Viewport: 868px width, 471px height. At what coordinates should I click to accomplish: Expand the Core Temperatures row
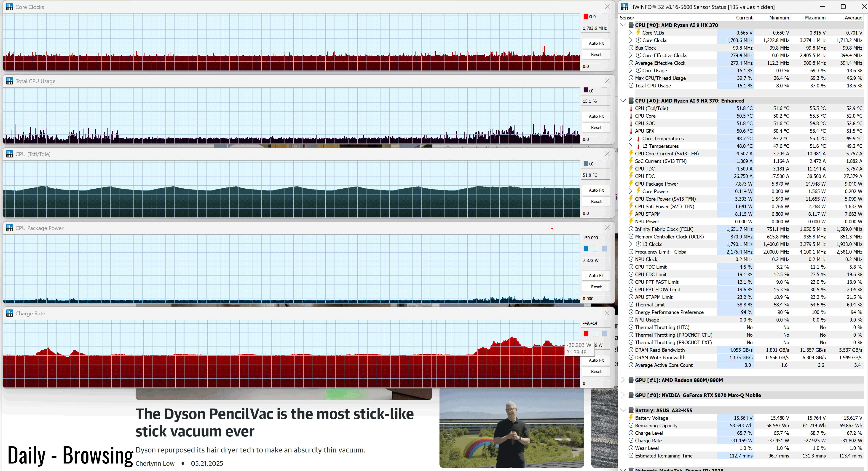click(630, 138)
